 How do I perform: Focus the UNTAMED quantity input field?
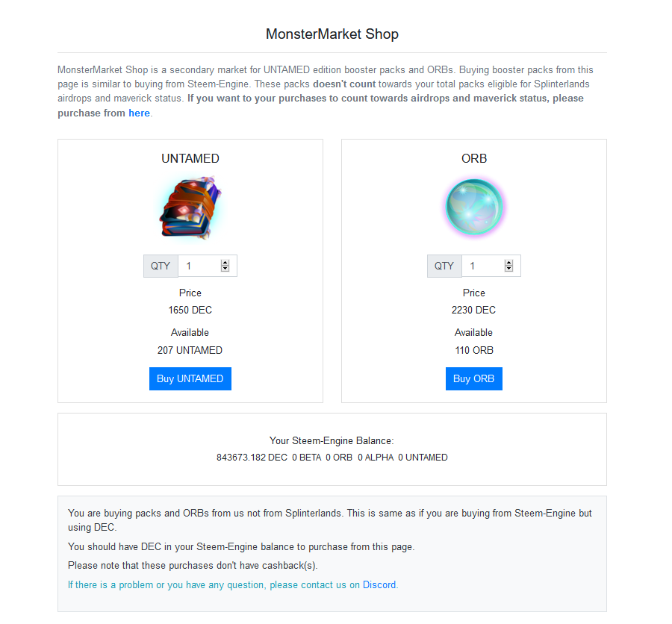[208, 266]
